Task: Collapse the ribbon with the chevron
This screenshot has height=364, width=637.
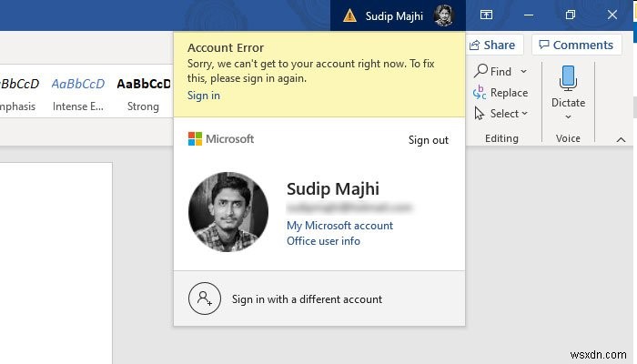Action: point(622,139)
